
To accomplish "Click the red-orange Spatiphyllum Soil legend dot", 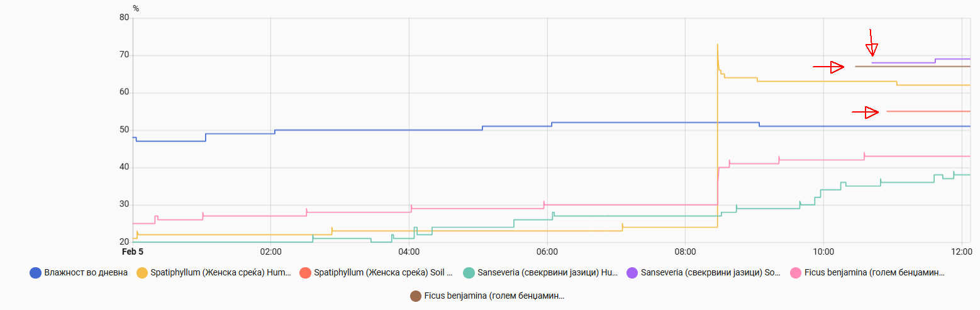I will pos(306,273).
